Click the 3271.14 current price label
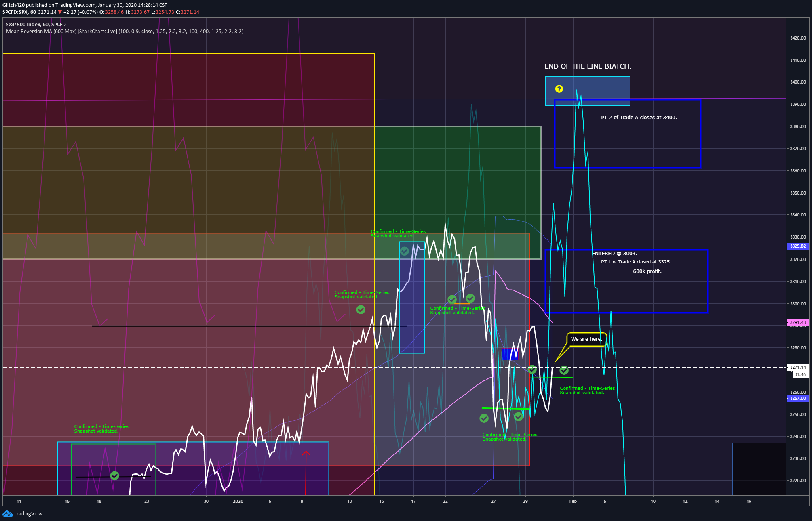Image resolution: width=812 pixels, height=521 pixels. (x=797, y=367)
